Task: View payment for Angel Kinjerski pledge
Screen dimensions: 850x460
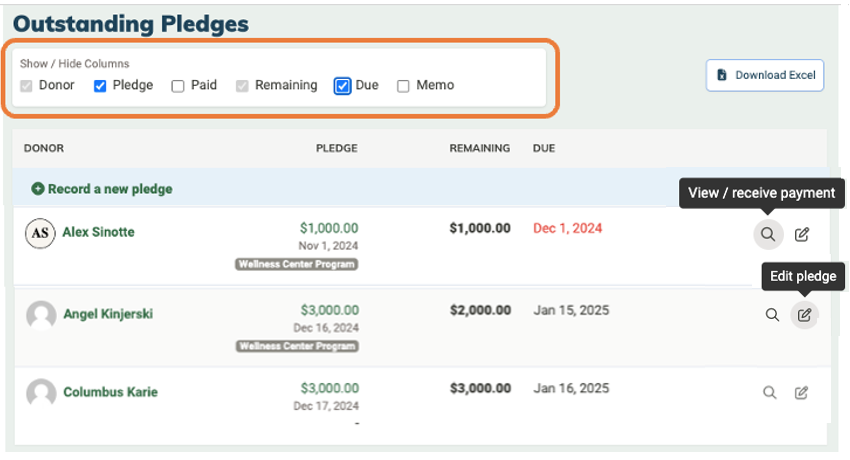Action: point(772,315)
